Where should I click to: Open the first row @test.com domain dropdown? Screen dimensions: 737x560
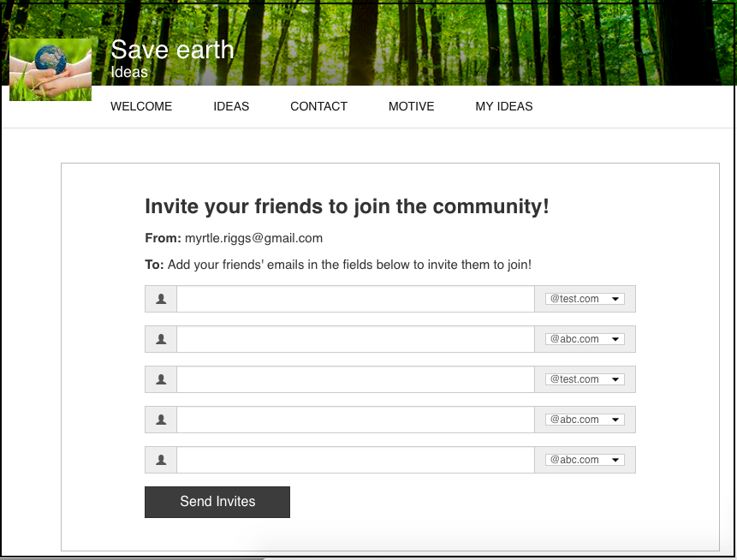(x=585, y=299)
